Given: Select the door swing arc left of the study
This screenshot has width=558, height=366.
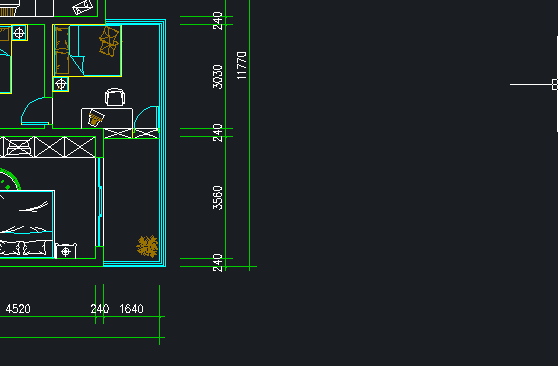Looking at the screenshot, I should pos(36,111).
